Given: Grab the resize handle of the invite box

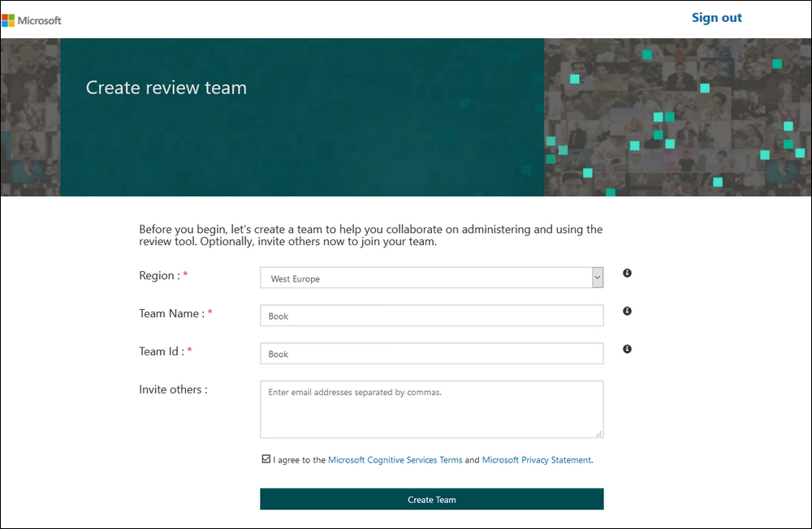Looking at the screenshot, I should [x=599, y=434].
